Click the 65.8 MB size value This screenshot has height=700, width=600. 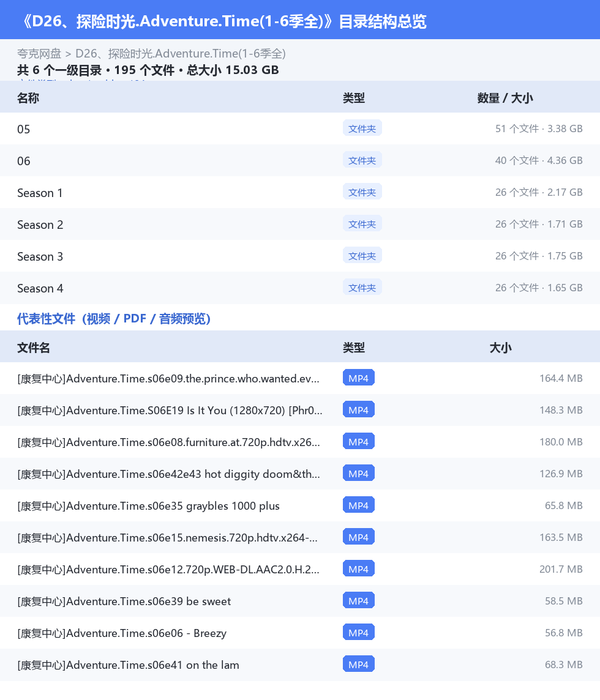[x=563, y=505]
